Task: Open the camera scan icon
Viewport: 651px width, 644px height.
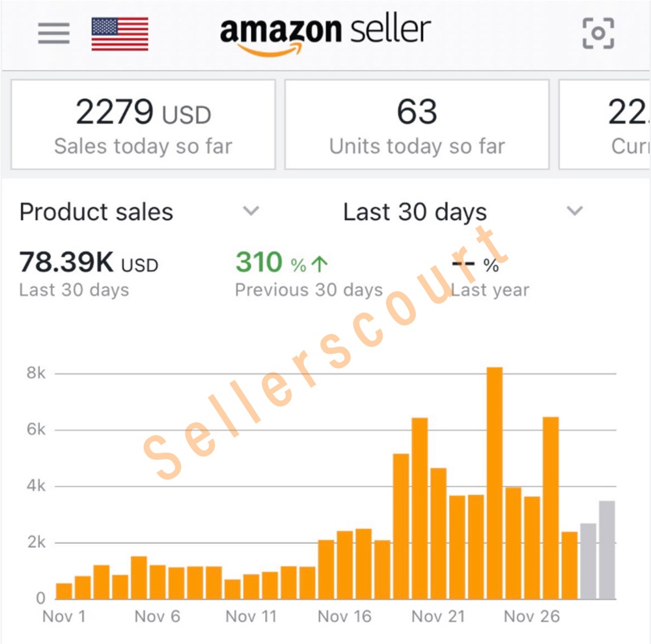Action: coord(598,33)
